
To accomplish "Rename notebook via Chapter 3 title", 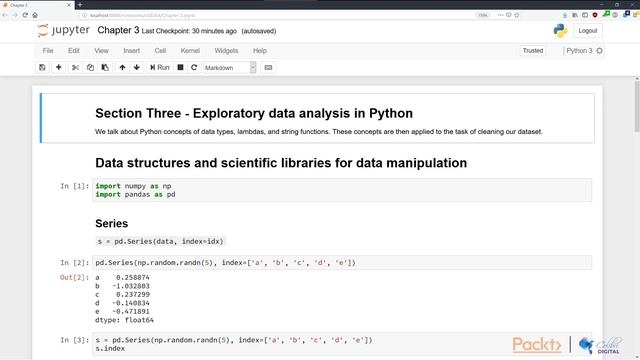I will click(x=118, y=30).
